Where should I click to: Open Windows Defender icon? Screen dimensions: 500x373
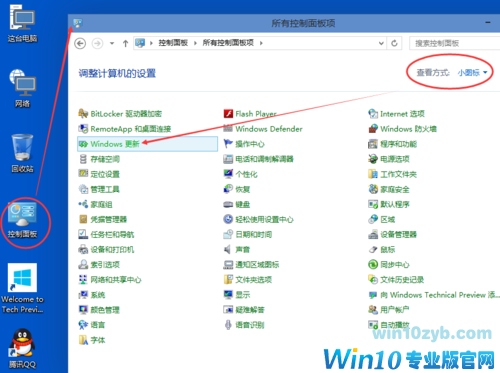(228, 129)
